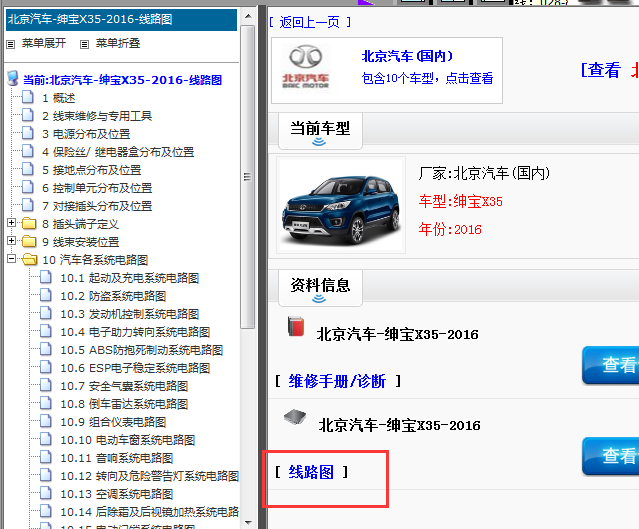
Task: Click the 菜单展开 menu expand icon
Action: coord(11,44)
